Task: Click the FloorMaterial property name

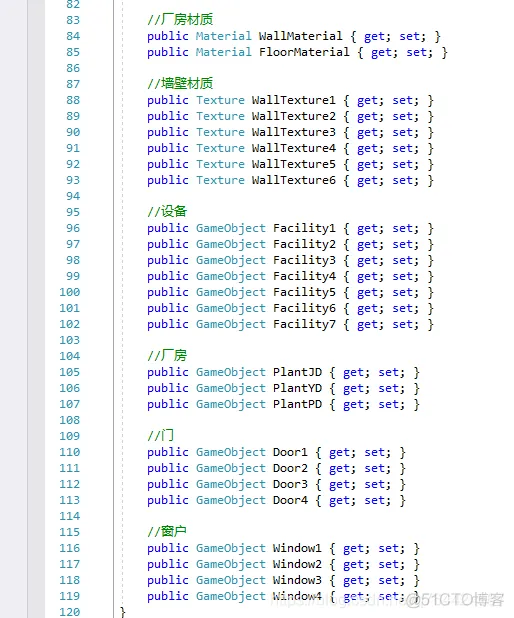Action: click(x=304, y=52)
